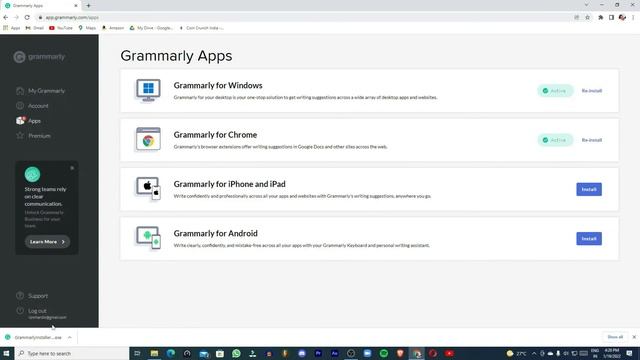Expand the GrammarlyInstaller download options arrow
This screenshot has height=360, width=640.
[70, 337]
